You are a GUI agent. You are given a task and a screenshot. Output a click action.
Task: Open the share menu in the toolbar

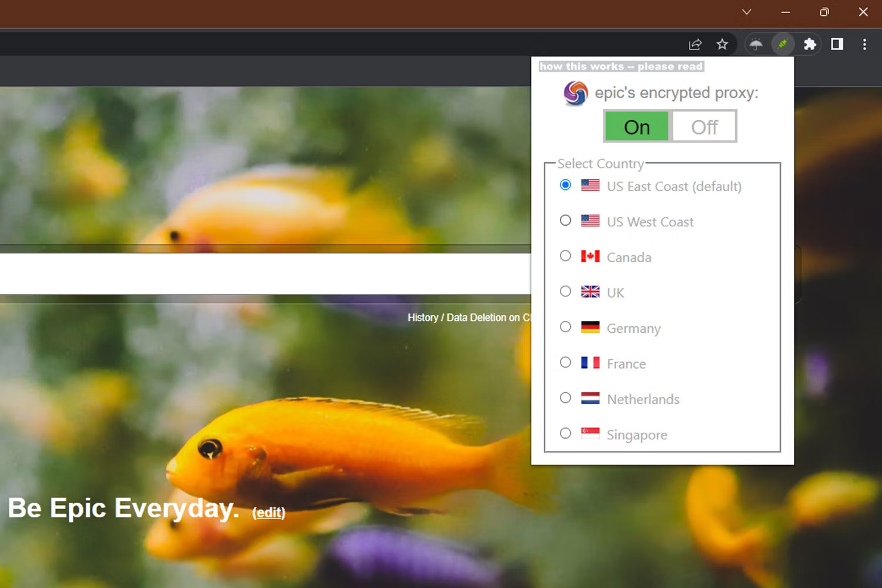coord(695,44)
